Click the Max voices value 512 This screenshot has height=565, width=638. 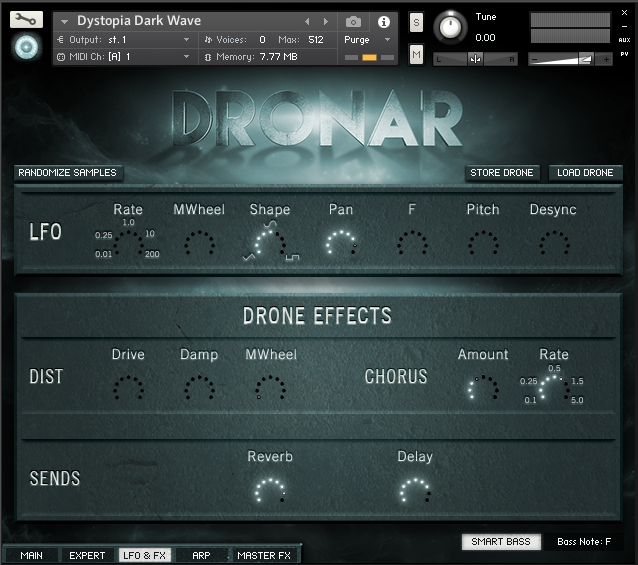click(x=316, y=39)
